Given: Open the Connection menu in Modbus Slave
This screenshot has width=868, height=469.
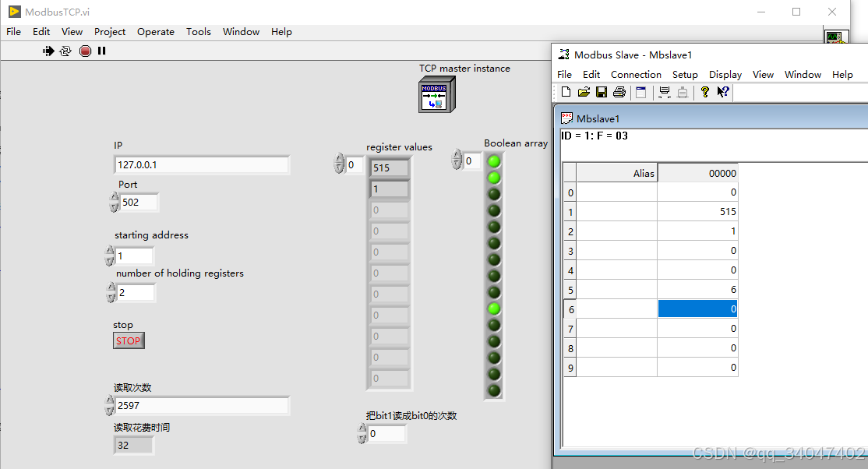Looking at the screenshot, I should 636,74.
